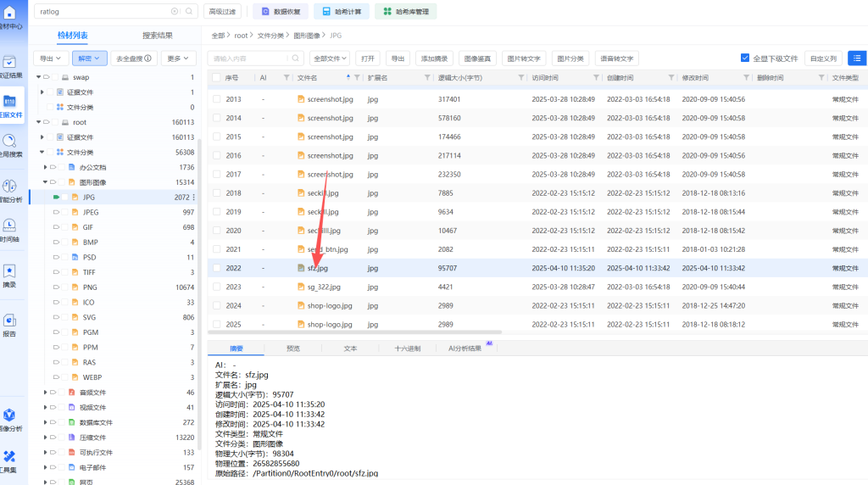This screenshot has height=485, width=868.
Task: Switch to the 搜索结果 tab
Action: coord(157,36)
